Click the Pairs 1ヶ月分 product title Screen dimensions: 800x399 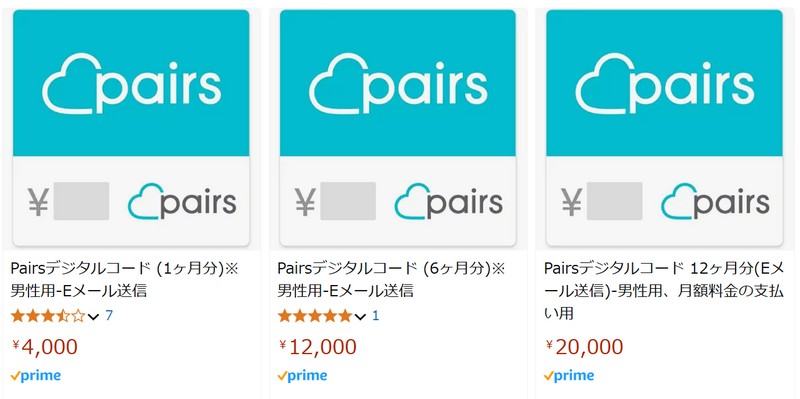click(124, 280)
